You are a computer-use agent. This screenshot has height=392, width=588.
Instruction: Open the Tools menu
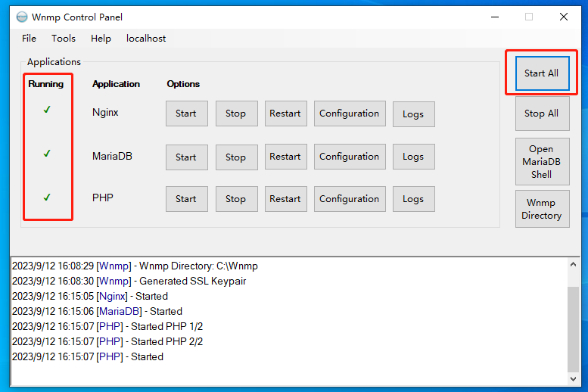coord(64,39)
